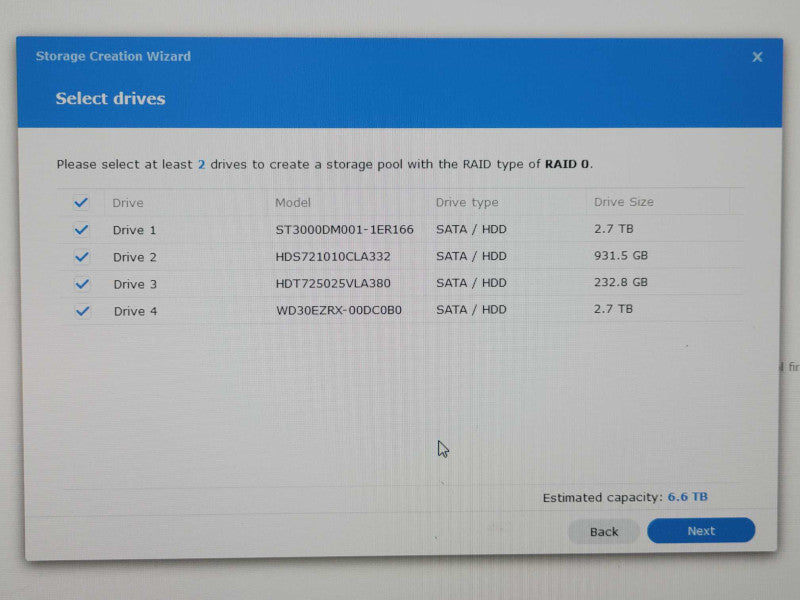Click the Drive column header

point(128,203)
